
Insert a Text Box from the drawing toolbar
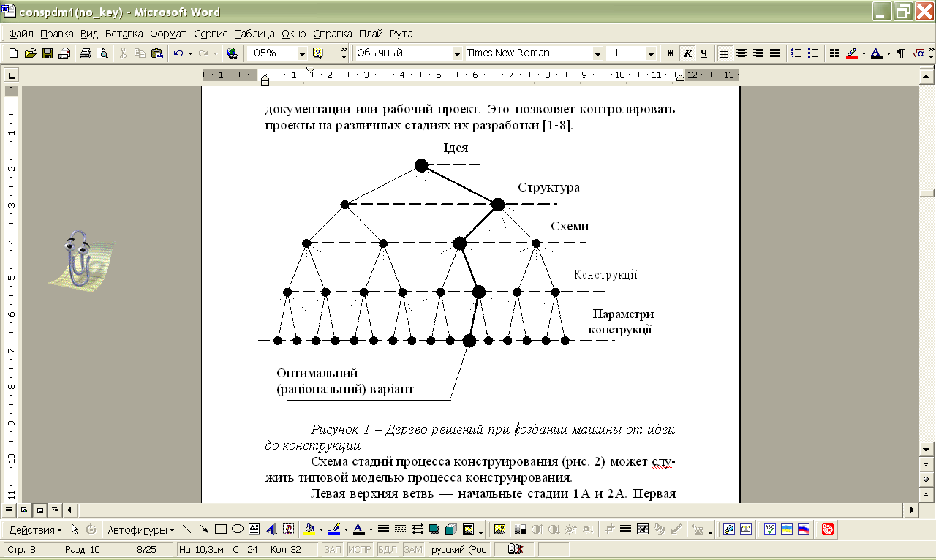(x=254, y=529)
